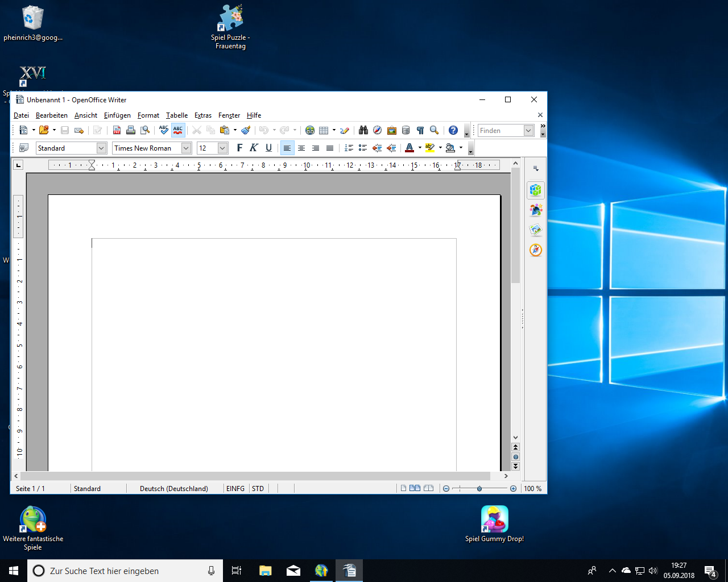This screenshot has width=728, height=582.
Task: Open the Navigator compass toolbar icon
Action: click(378, 130)
